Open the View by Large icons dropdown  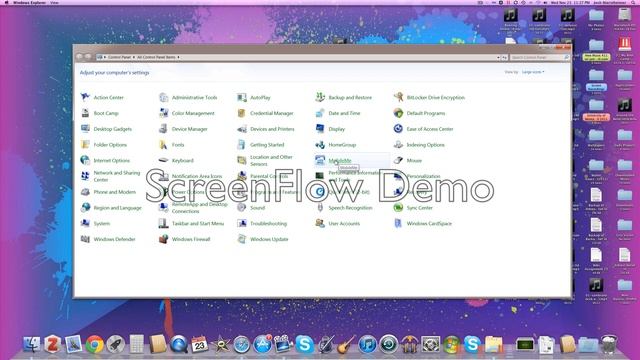533,72
